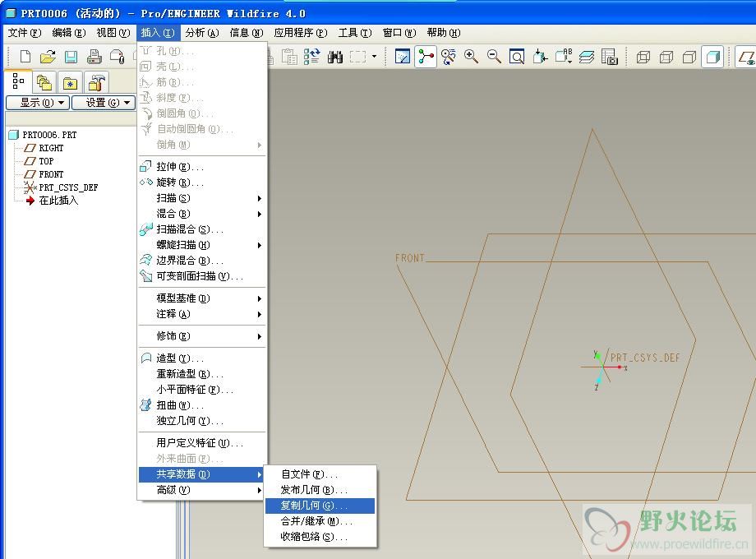Open the arrow beside the selection box icon

coord(374,57)
